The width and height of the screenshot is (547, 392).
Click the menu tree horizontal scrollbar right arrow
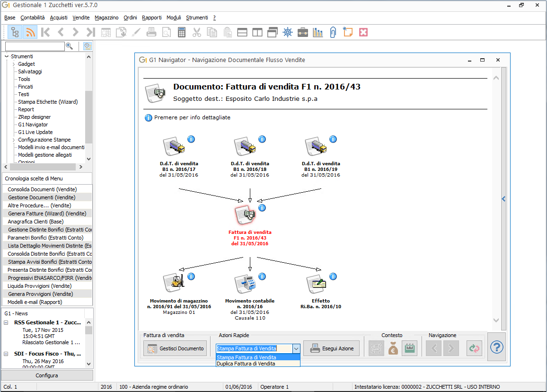pyautogui.click(x=81, y=167)
